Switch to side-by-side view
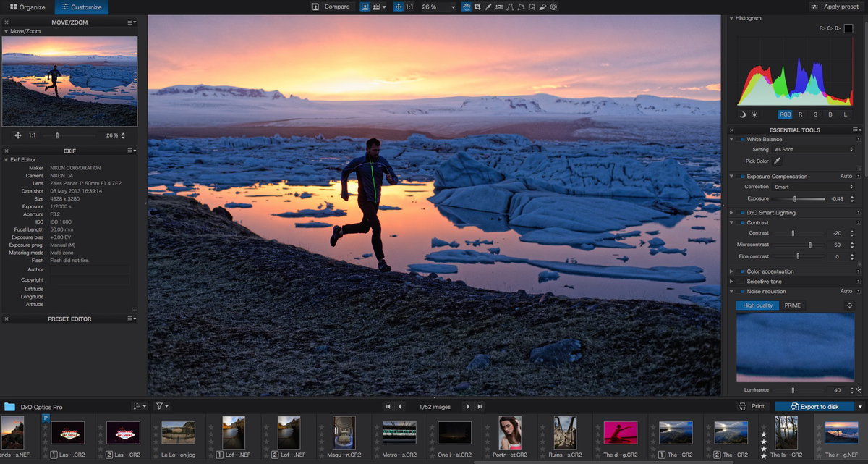Viewport: 868px width, 464px height. tap(376, 7)
